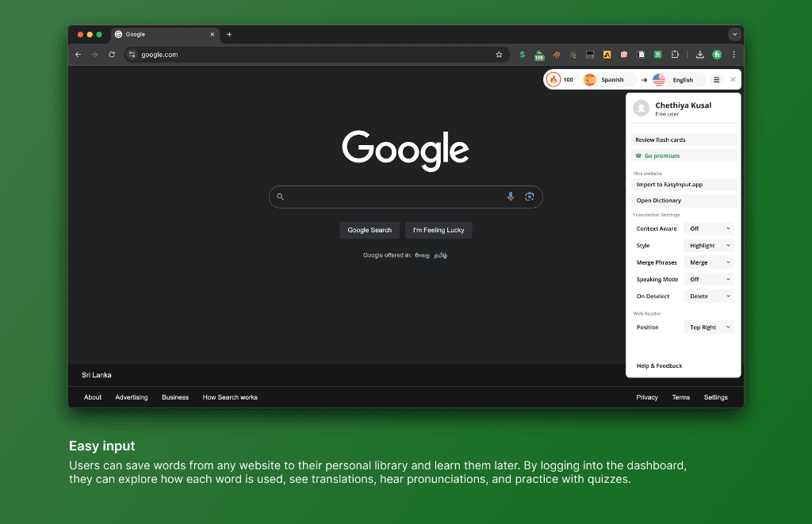The width and height of the screenshot is (812, 524).
Task: Click the Google Search button
Action: pos(370,230)
